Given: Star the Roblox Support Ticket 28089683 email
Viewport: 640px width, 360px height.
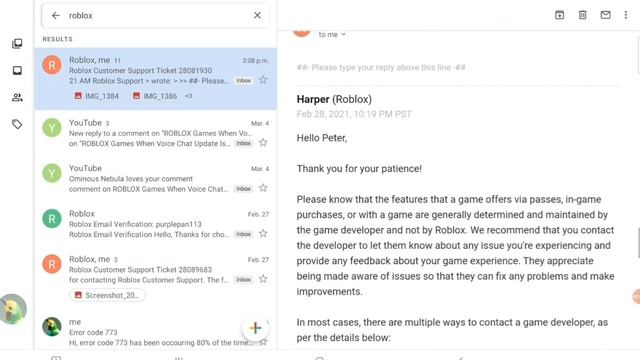Looking at the screenshot, I should 263,279.
